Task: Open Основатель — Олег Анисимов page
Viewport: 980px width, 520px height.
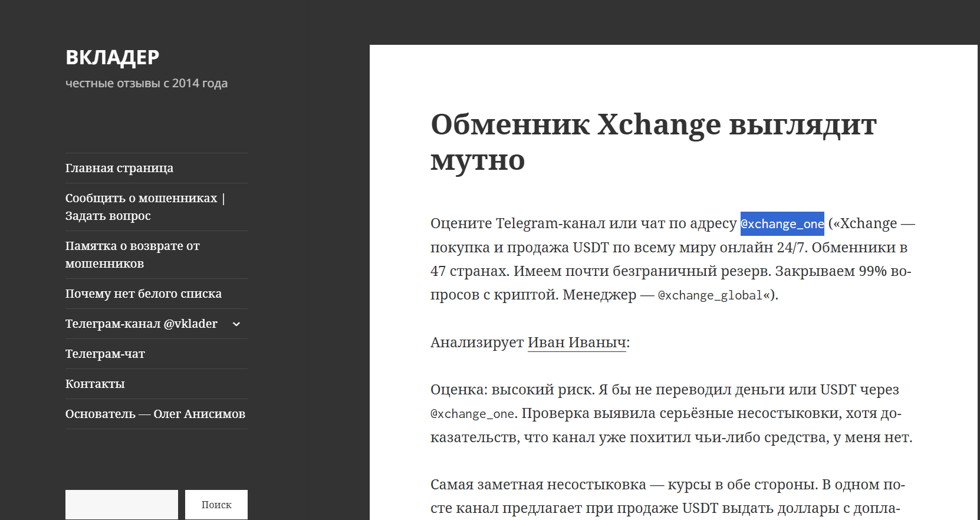Action: (x=155, y=414)
